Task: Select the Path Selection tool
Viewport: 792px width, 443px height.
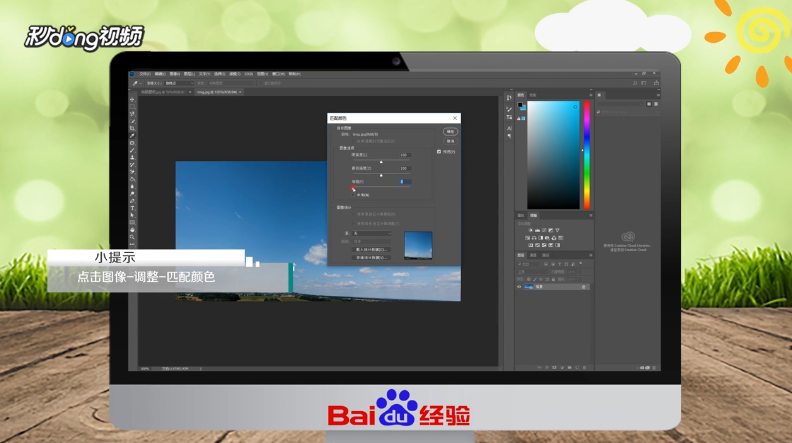Action: (x=132, y=215)
